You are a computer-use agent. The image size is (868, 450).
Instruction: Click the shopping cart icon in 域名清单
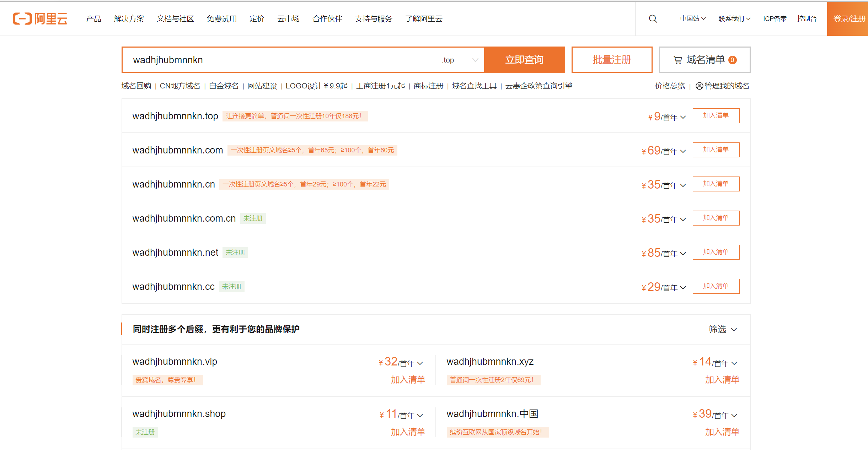pyautogui.click(x=678, y=60)
